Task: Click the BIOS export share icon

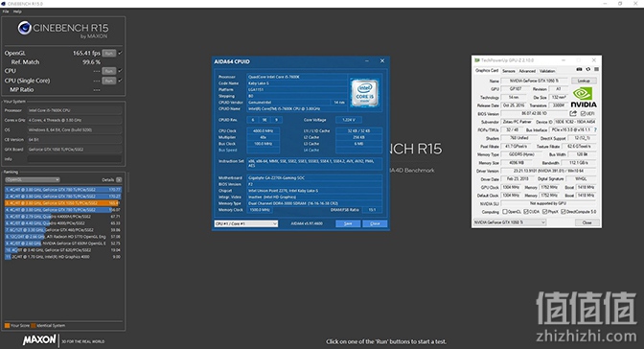Action: [573, 113]
